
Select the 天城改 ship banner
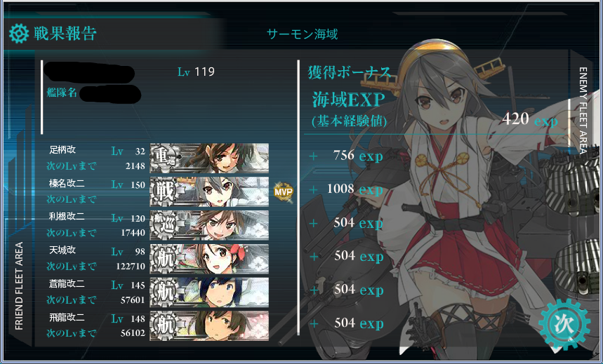209,259
